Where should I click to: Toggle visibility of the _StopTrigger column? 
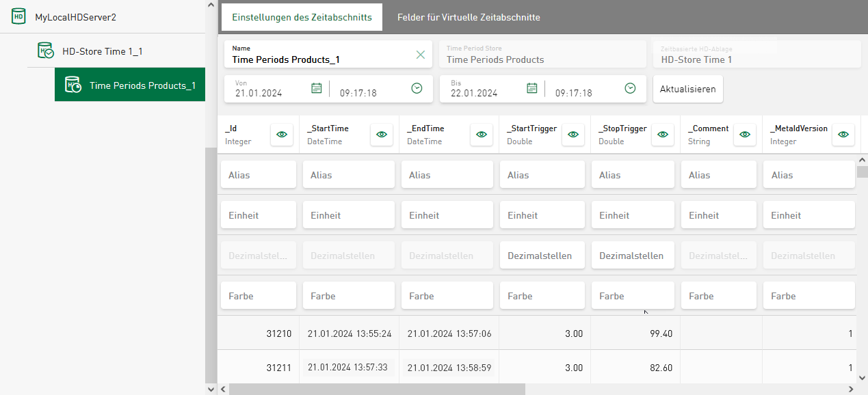pyautogui.click(x=661, y=135)
